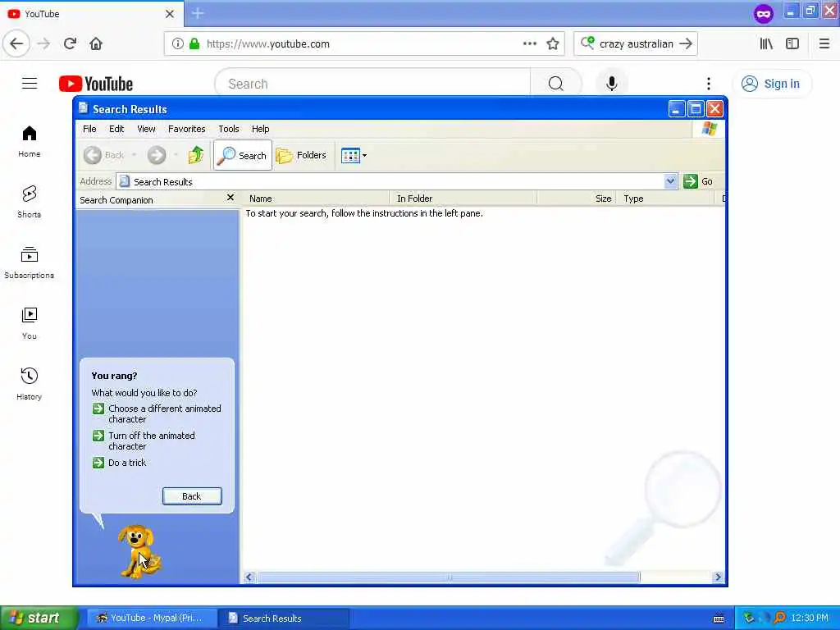Open Subscriptions in YouTube sidebar

point(29,263)
